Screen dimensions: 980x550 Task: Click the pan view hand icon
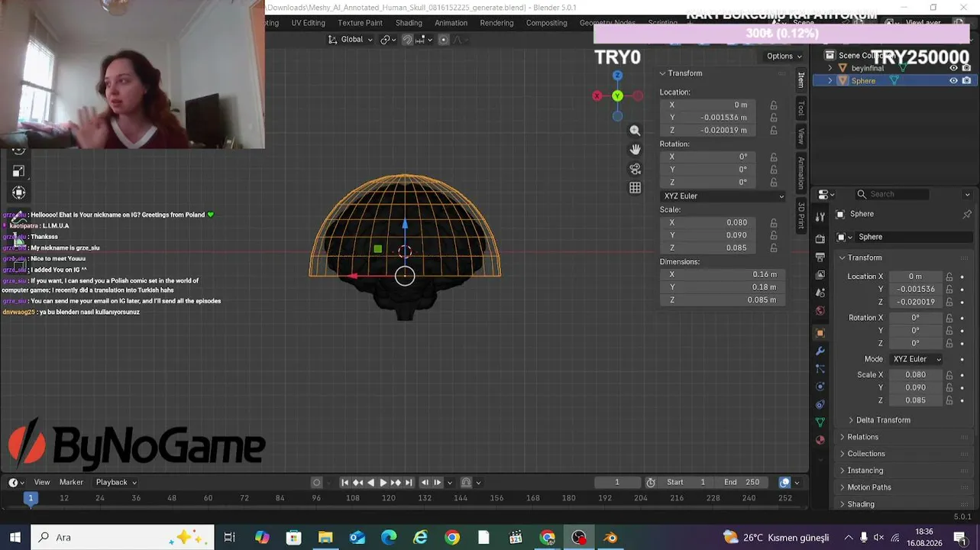pyautogui.click(x=635, y=150)
